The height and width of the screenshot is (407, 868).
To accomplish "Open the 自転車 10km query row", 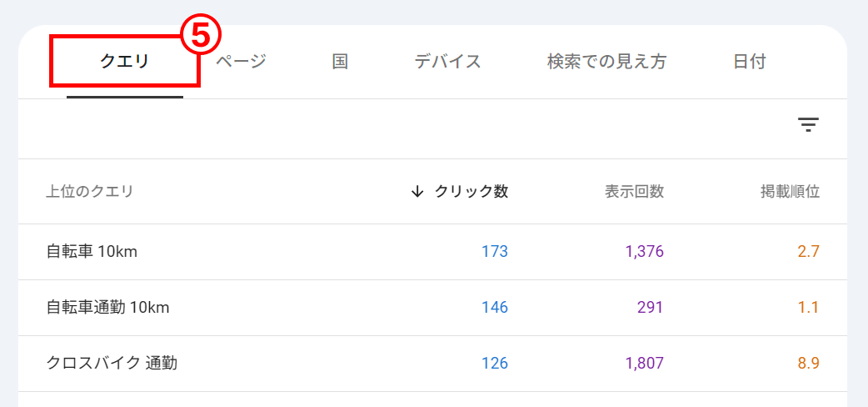I will pyautogui.click(x=433, y=253).
